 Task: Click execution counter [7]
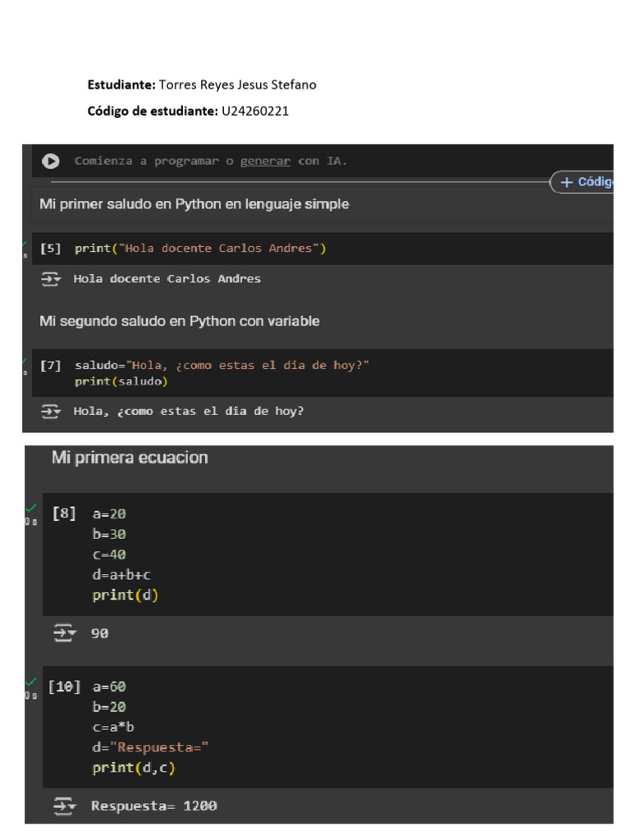point(50,365)
